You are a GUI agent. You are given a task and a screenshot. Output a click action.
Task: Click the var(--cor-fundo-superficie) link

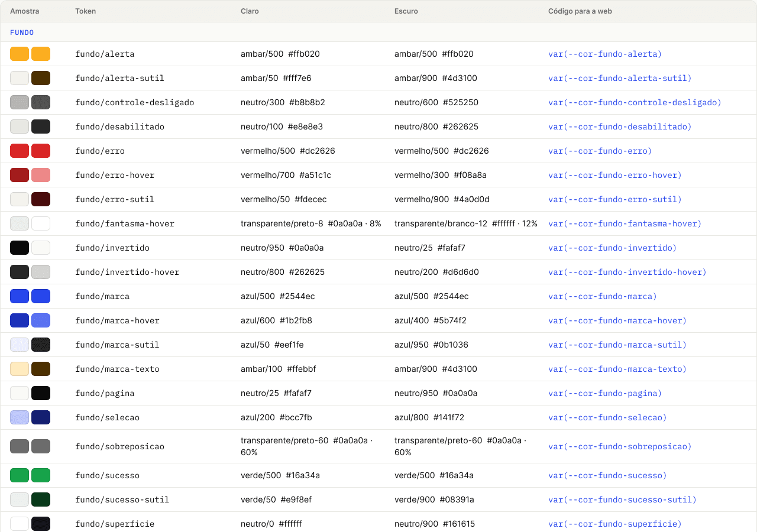tap(615, 524)
